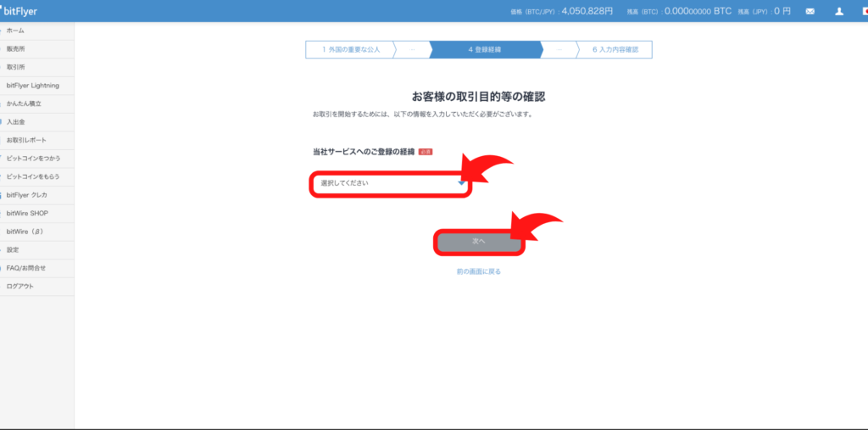
Task: Open ホーム in the sidebar
Action: (x=37, y=31)
